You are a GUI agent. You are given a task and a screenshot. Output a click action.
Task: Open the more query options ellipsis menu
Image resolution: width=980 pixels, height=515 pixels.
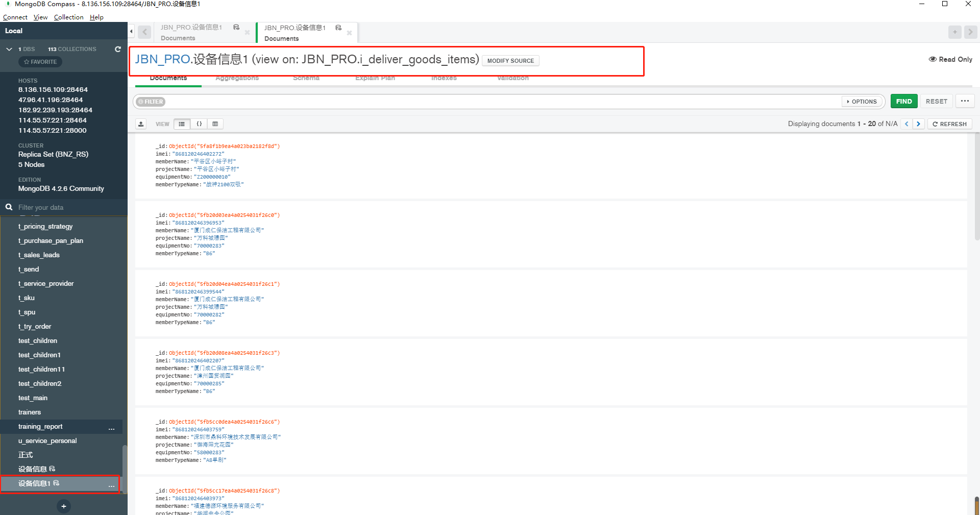(x=965, y=101)
